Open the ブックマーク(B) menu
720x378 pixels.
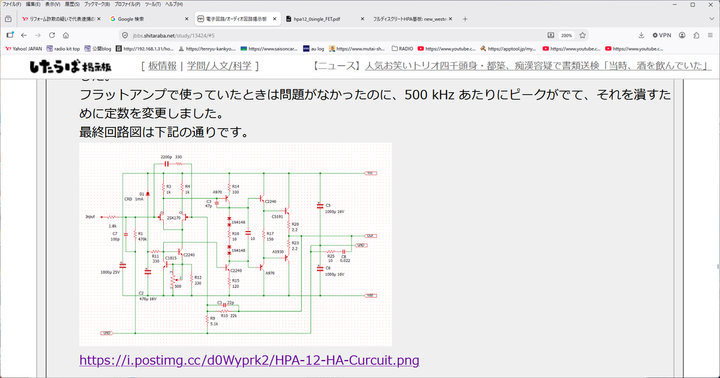pos(96,4)
